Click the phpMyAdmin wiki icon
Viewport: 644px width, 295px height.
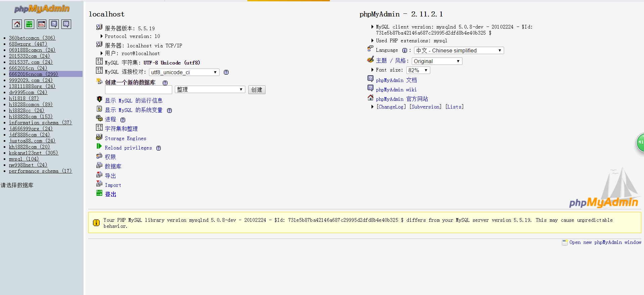tap(370, 88)
